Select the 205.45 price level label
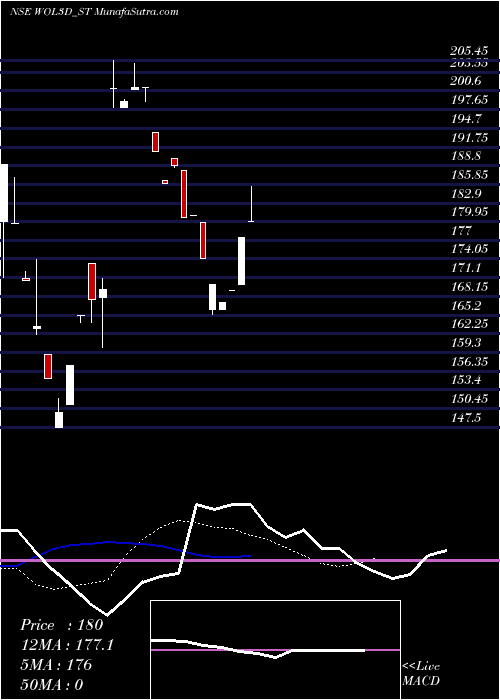500x700 pixels. (x=468, y=51)
